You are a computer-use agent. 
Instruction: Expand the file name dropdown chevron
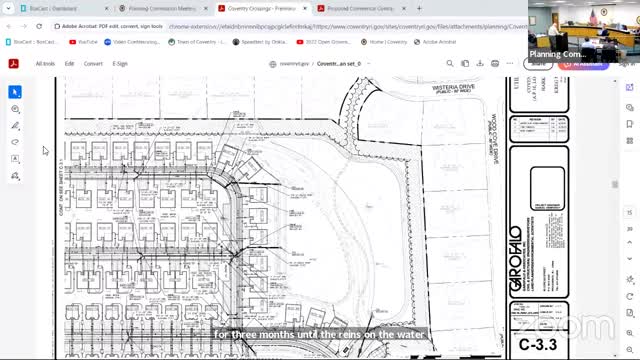tap(369, 64)
